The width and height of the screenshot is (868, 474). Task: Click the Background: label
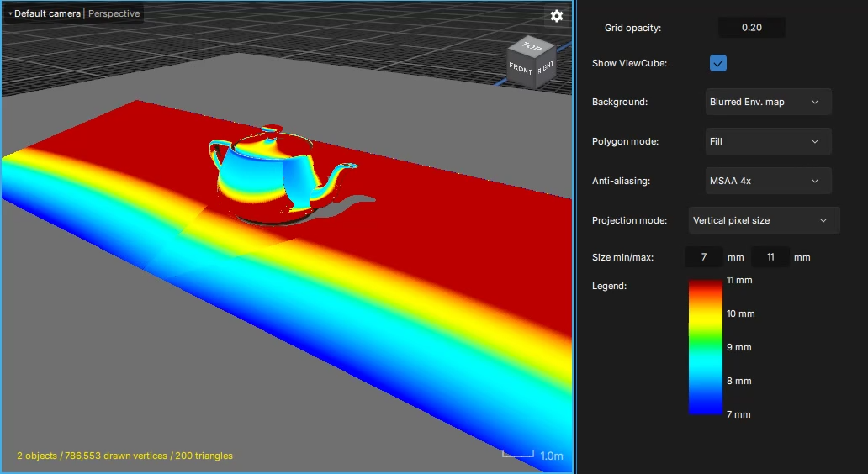coord(619,102)
